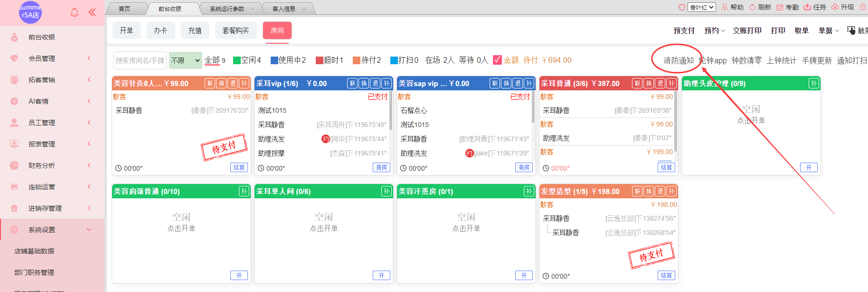
Task: Click the 刷新 refresh icon
Action: (752, 7)
